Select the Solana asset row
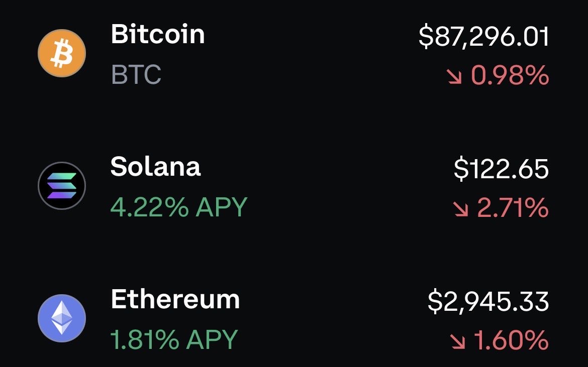The height and width of the screenshot is (367, 588). [x=294, y=185]
